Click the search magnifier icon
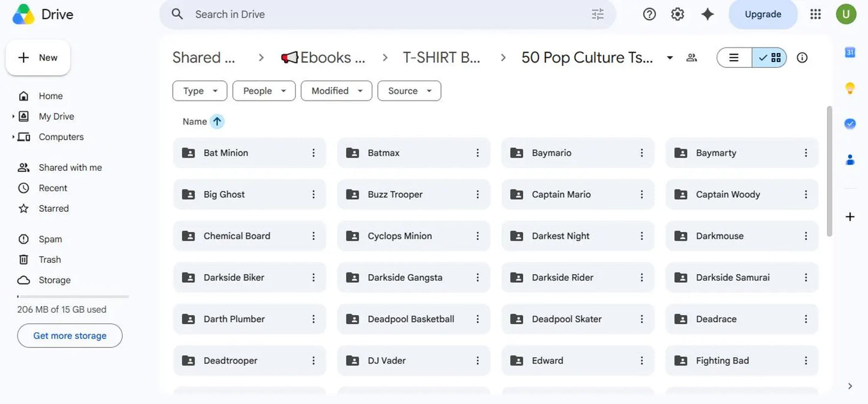This screenshot has height=404, width=868. tap(177, 14)
